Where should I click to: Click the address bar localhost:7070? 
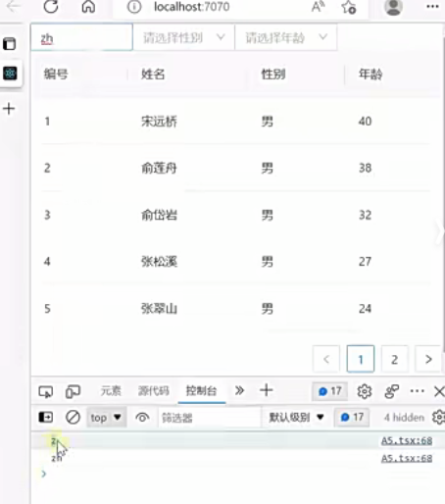coord(192,7)
